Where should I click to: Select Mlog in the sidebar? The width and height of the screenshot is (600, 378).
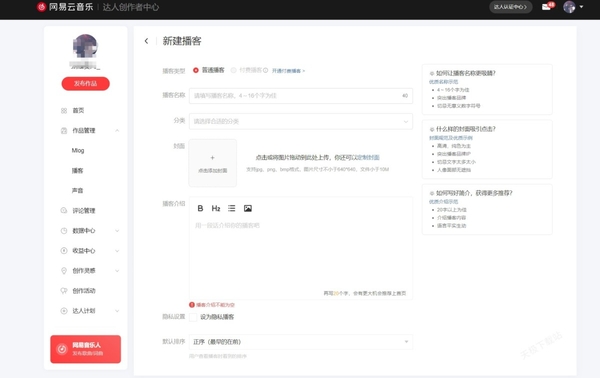pos(78,150)
